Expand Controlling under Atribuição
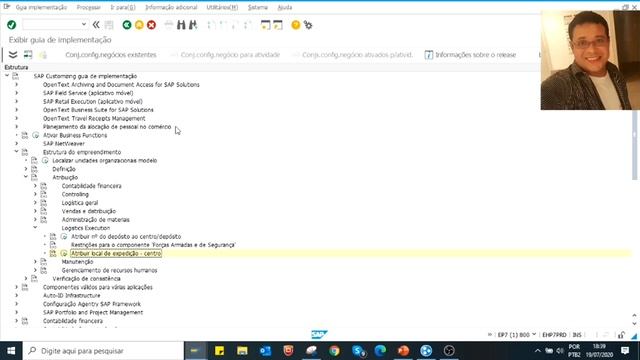Viewport: 640px width, 360px height. click(x=36, y=194)
